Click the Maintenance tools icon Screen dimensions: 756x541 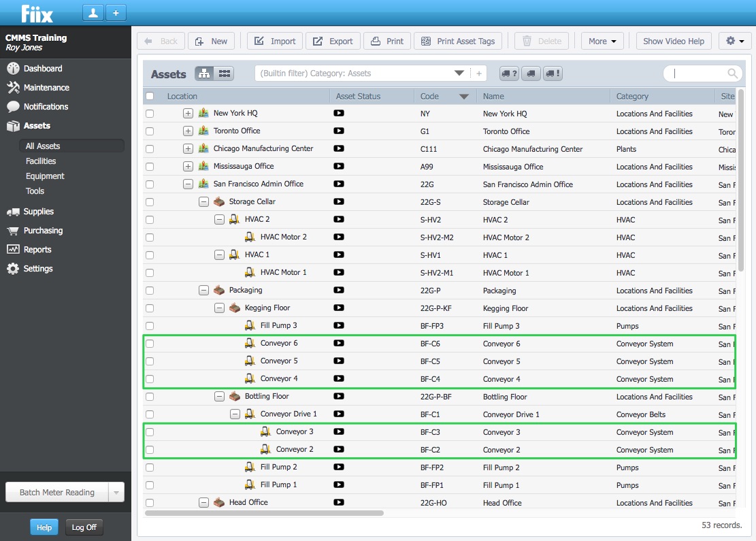(13, 87)
